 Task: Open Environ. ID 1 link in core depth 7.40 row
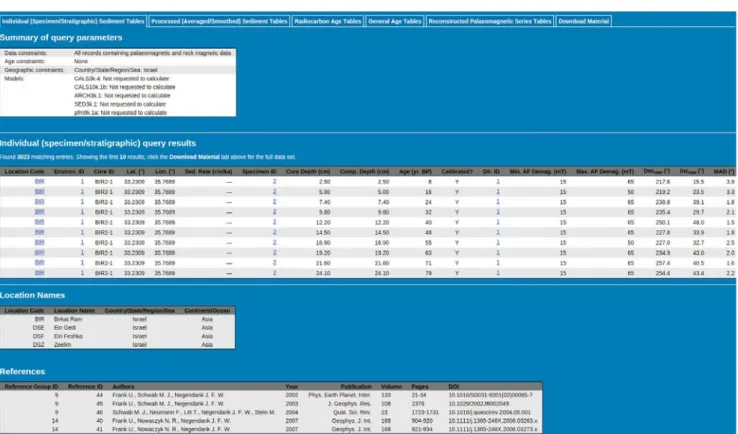[82, 202]
